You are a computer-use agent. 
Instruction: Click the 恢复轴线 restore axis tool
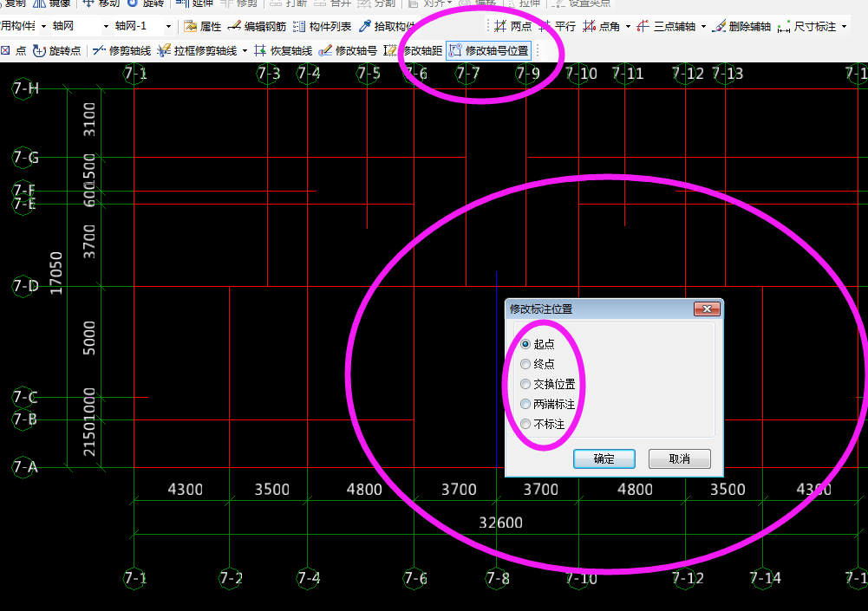point(284,51)
